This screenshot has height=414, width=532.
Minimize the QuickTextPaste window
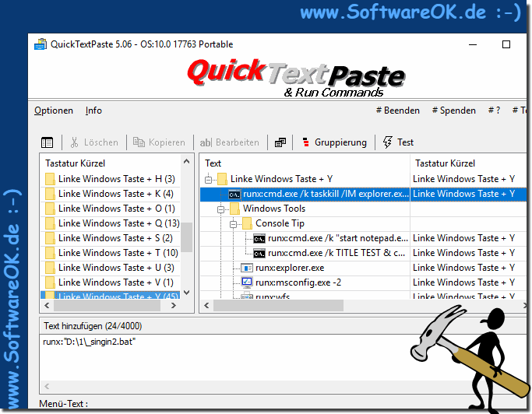pos(473,44)
